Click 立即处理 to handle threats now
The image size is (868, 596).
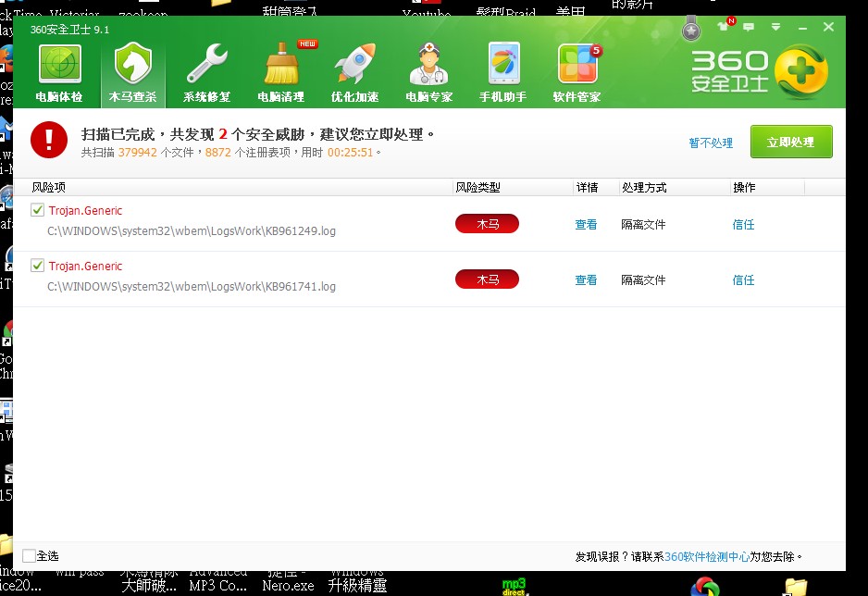click(791, 142)
